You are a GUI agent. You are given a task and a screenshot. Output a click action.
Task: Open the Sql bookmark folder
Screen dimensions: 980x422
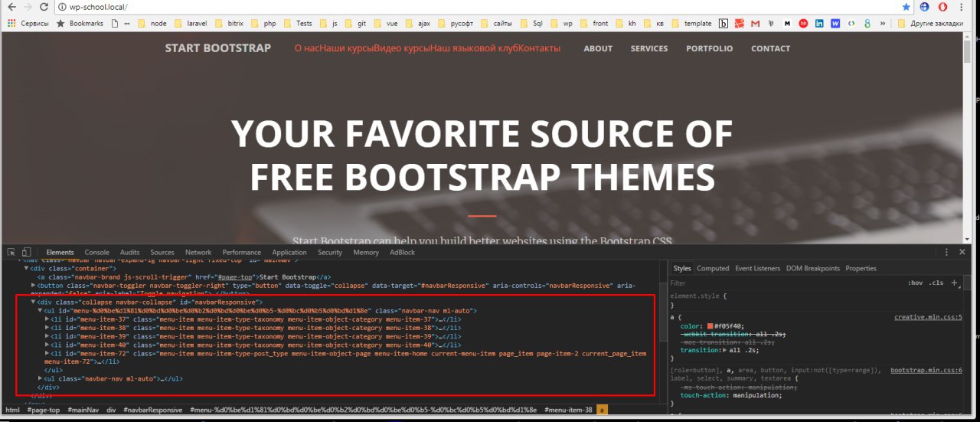tap(531, 24)
